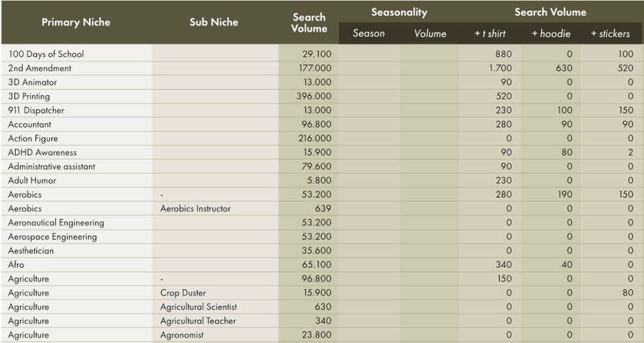
Task: Click the 396.000 search volume value
Action: point(315,96)
